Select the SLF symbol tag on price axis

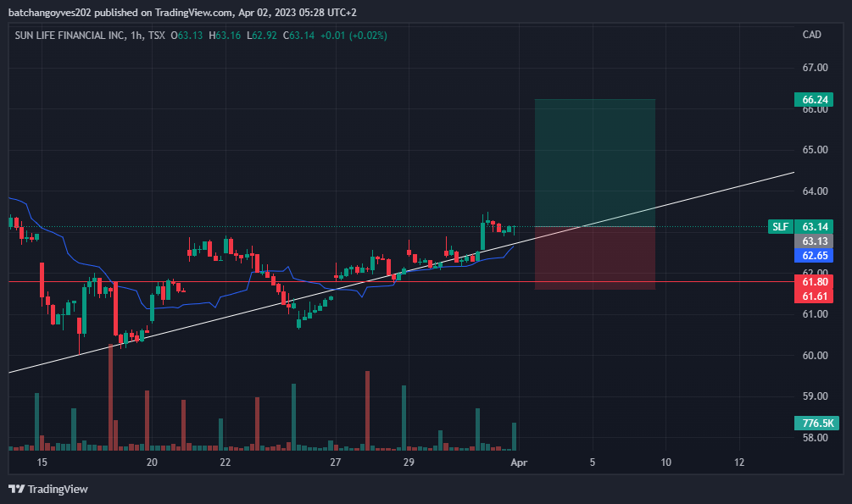click(x=780, y=226)
